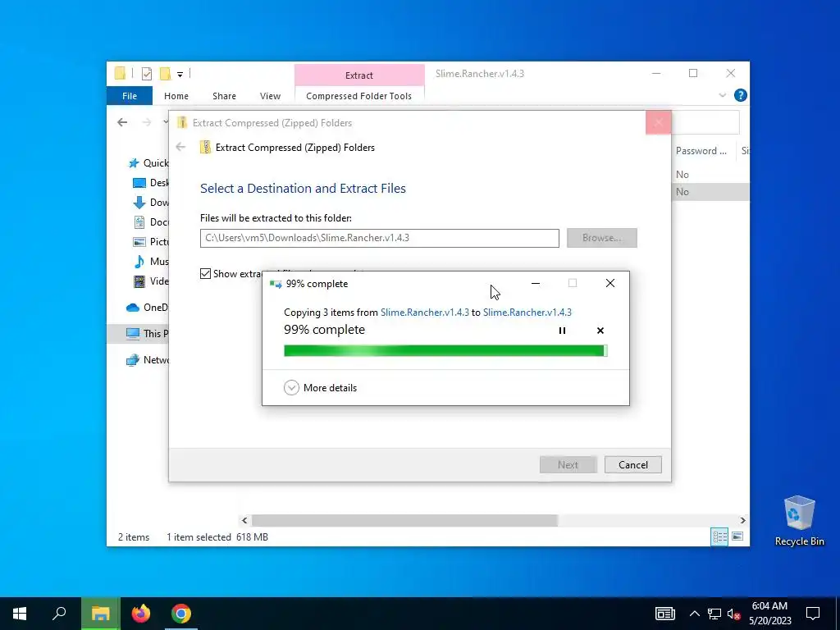
Task: Click the green copy progress bar
Action: pos(445,351)
